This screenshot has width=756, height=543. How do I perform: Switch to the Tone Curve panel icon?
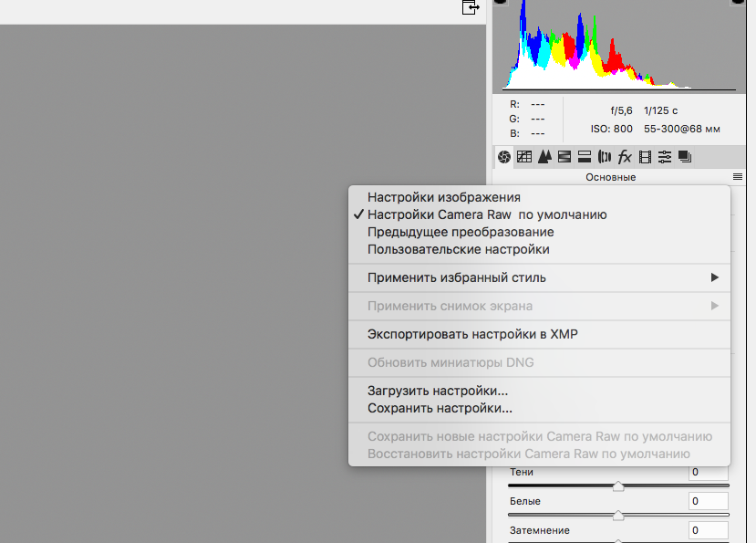click(524, 157)
